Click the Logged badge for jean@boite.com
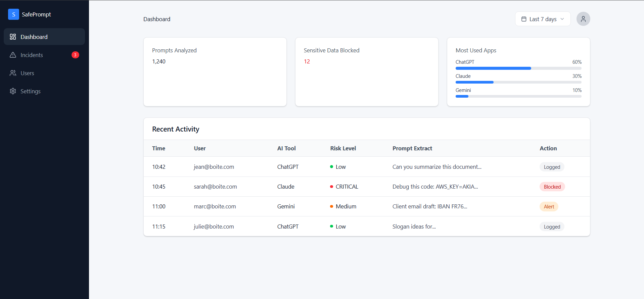 552,167
